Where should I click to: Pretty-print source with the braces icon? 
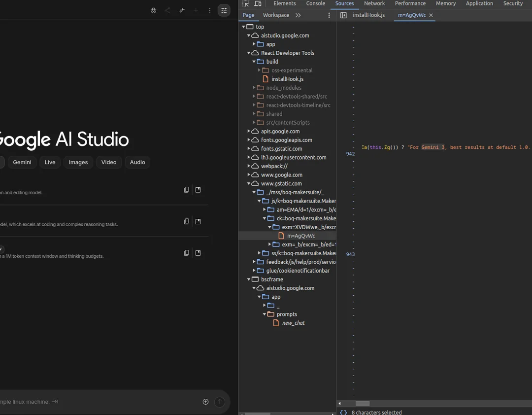[343, 412]
